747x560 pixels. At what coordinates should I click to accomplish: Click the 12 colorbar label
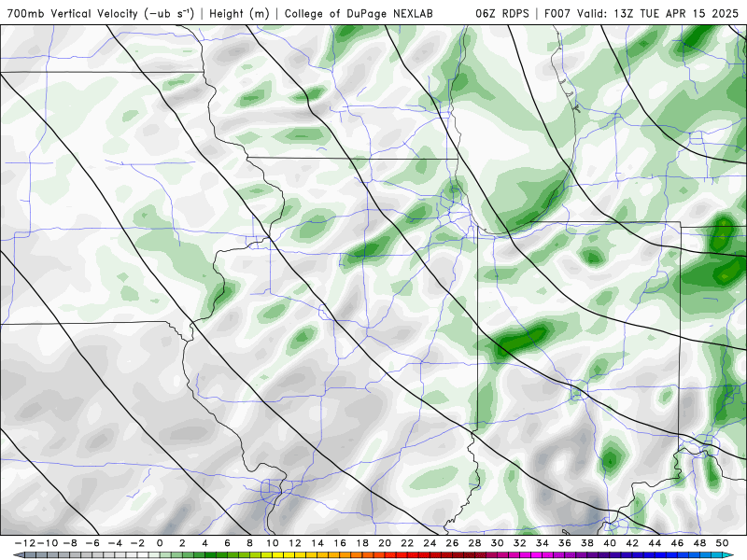pyautogui.click(x=295, y=543)
